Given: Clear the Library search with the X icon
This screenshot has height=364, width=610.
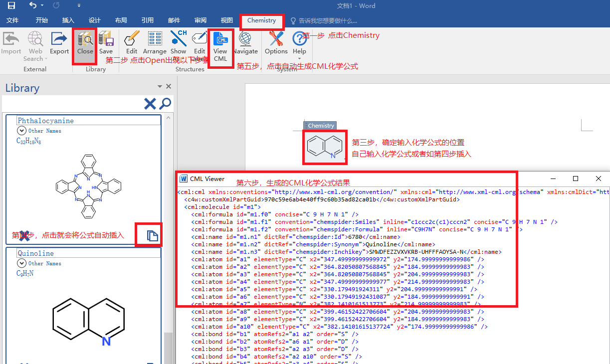Looking at the screenshot, I should [x=150, y=104].
